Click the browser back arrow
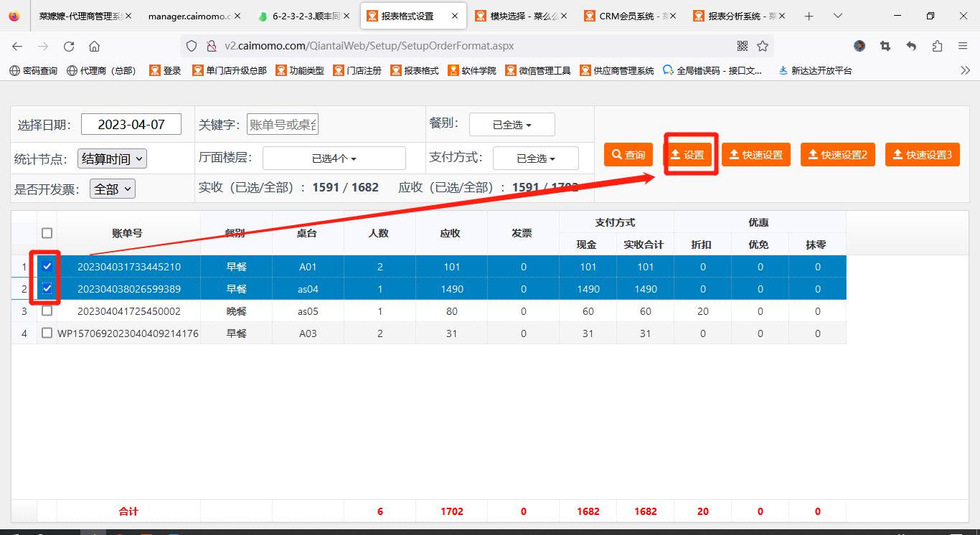 [x=17, y=46]
